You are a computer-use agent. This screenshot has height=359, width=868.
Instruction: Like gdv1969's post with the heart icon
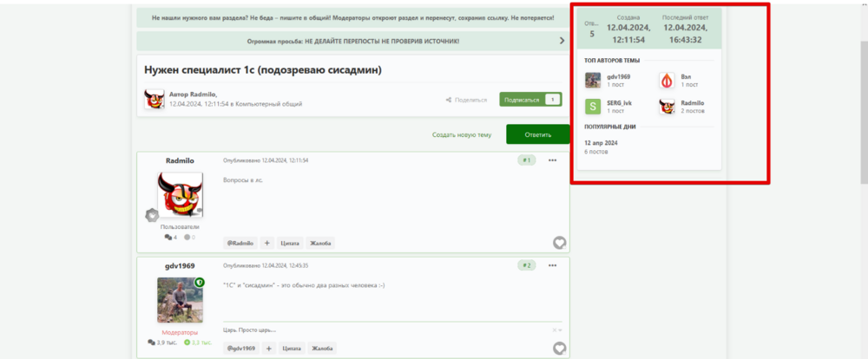click(x=559, y=348)
